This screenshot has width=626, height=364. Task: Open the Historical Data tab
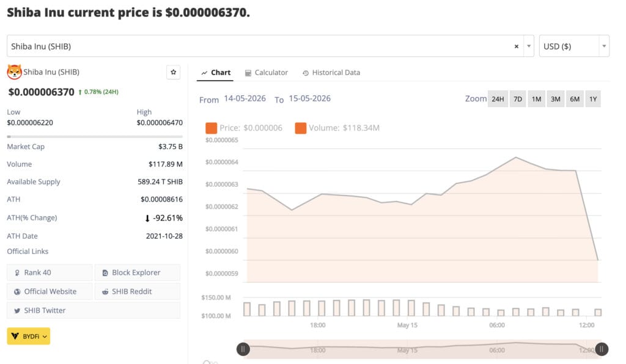click(331, 73)
